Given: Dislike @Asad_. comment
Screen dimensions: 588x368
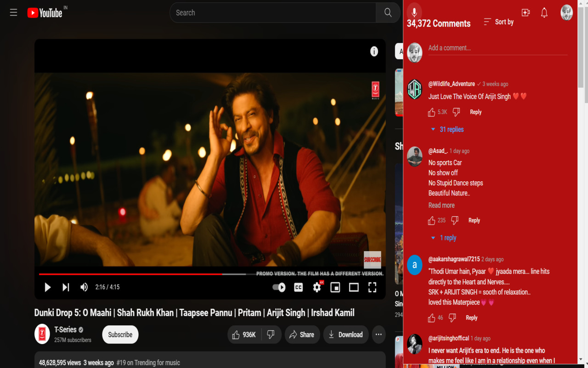Looking at the screenshot, I should pyautogui.click(x=455, y=221).
